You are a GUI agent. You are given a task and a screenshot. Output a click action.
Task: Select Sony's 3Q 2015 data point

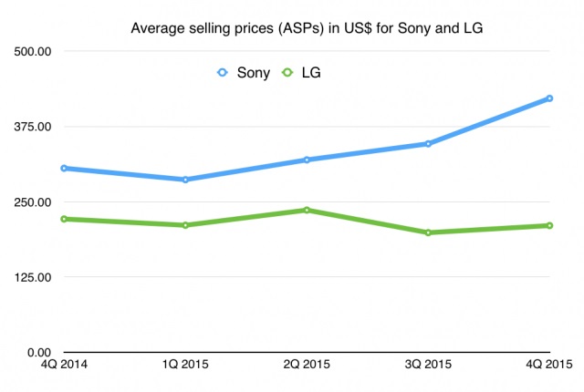428,143
